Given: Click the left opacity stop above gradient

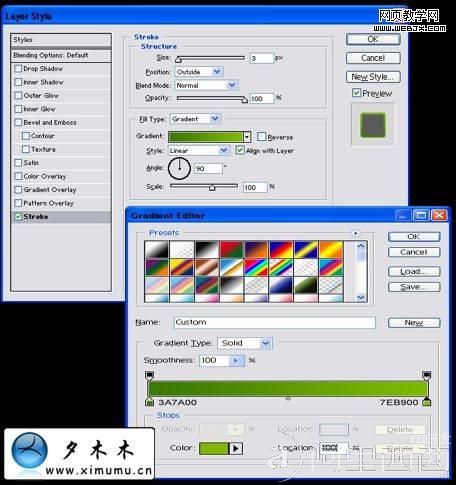Looking at the screenshot, I should click(x=150, y=375).
